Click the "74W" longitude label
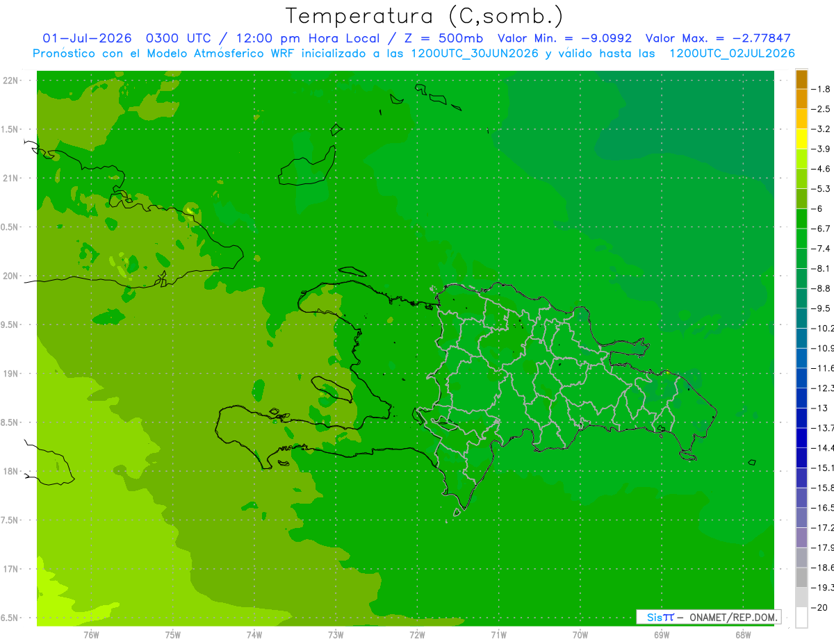 coord(254,634)
